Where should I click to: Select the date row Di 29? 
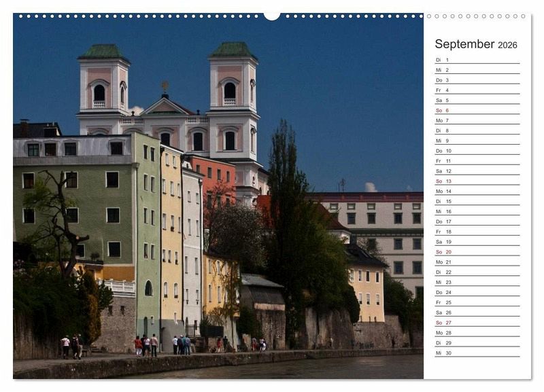[x=477, y=343]
